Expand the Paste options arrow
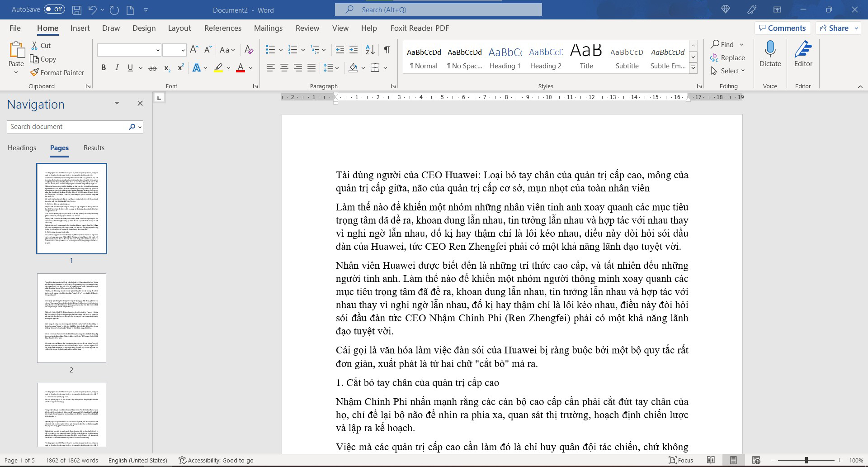 tap(16, 72)
